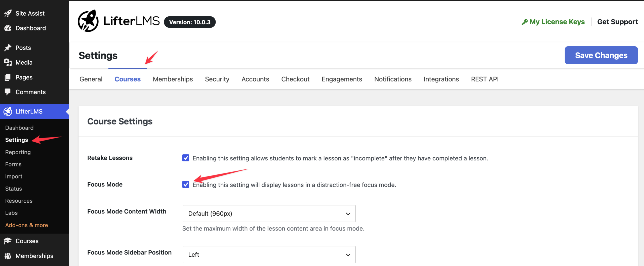Click the Version: 10.0.3 badge

click(x=190, y=22)
